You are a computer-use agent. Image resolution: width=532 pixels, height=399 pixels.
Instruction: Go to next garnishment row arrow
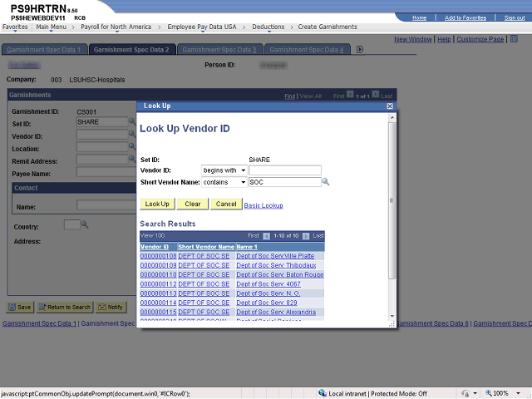coord(375,94)
